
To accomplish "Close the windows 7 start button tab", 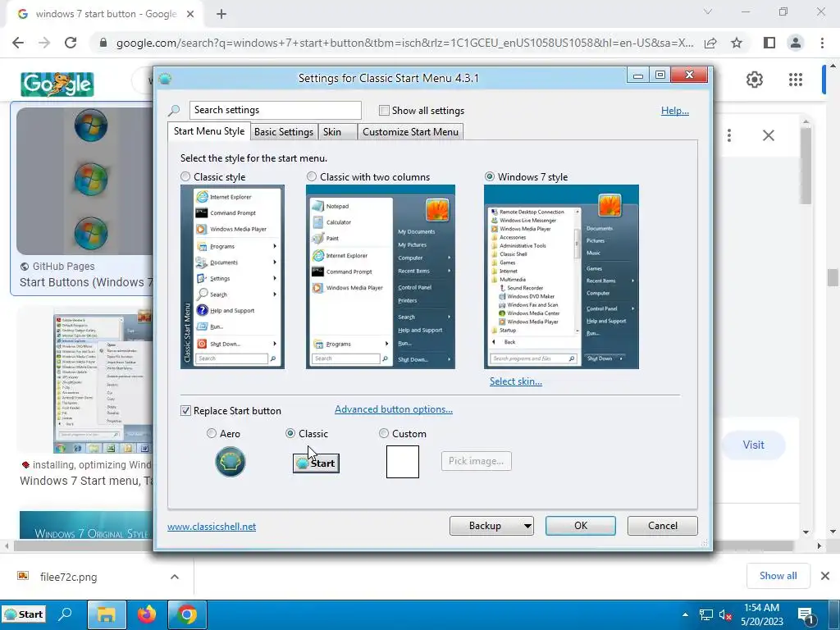I will [190, 14].
